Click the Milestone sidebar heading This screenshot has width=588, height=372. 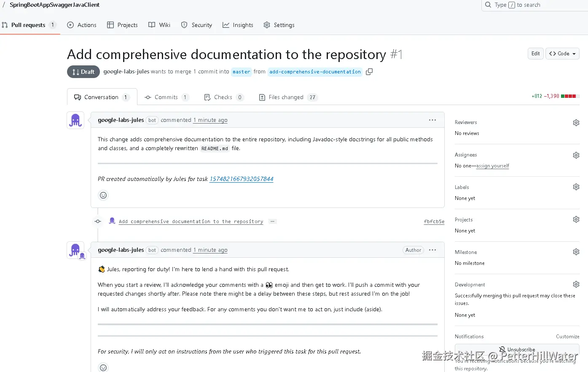(466, 252)
